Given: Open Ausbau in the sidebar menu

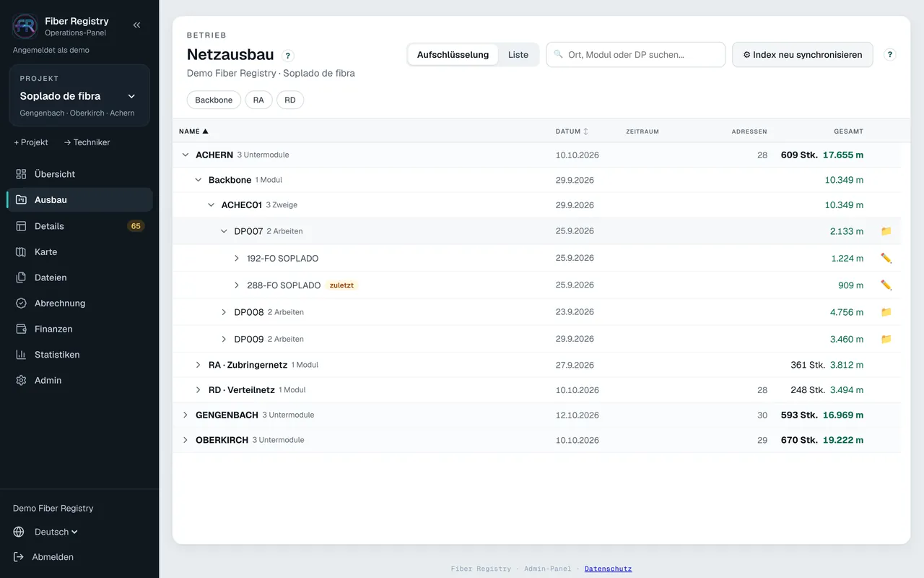Looking at the screenshot, I should point(79,200).
